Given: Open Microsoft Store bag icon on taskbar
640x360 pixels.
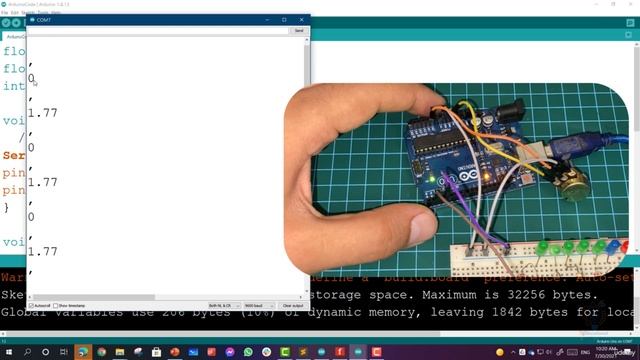Looking at the screenshot, I should (156, 352).
